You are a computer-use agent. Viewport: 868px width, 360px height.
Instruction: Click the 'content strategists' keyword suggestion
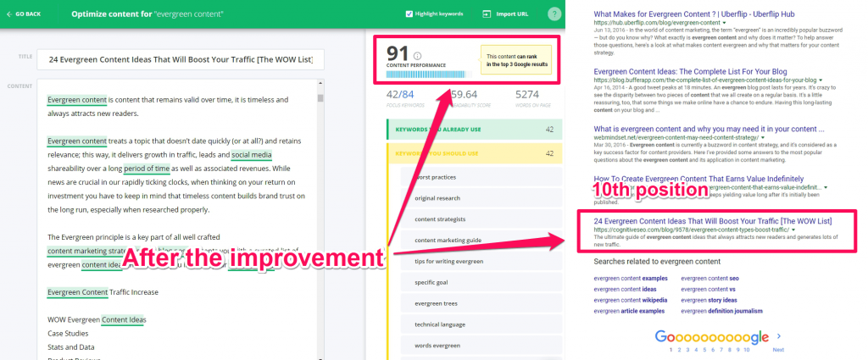481,219
